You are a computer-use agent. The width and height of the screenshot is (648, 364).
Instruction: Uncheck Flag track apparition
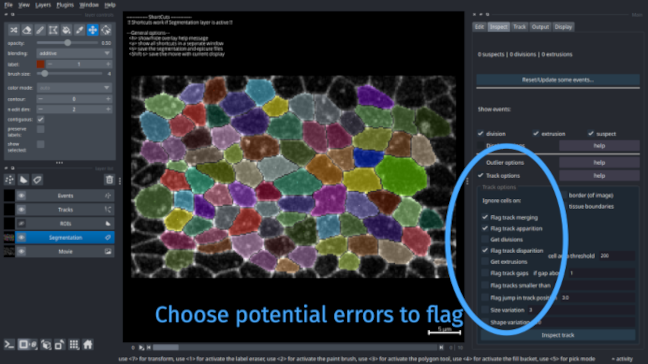coord(485,228)
